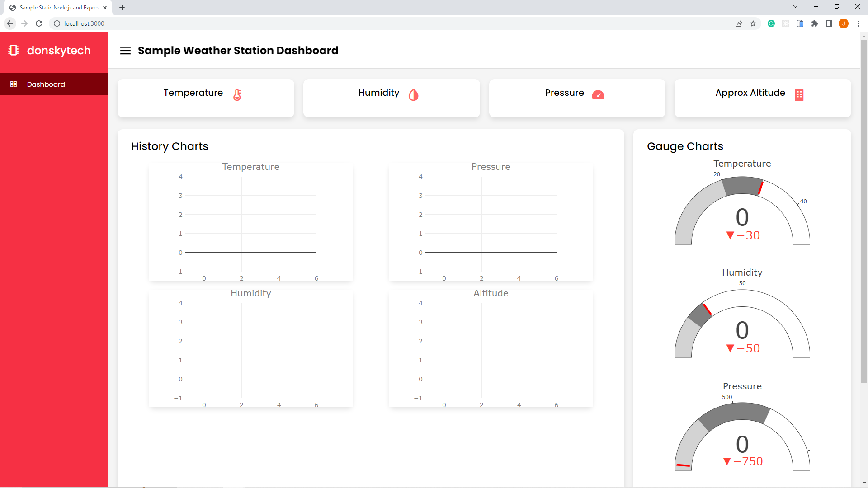Viewport: 868px width, 488px height.
Task: Toggle the browser side panel icon
Action: (x=829, y=23)
